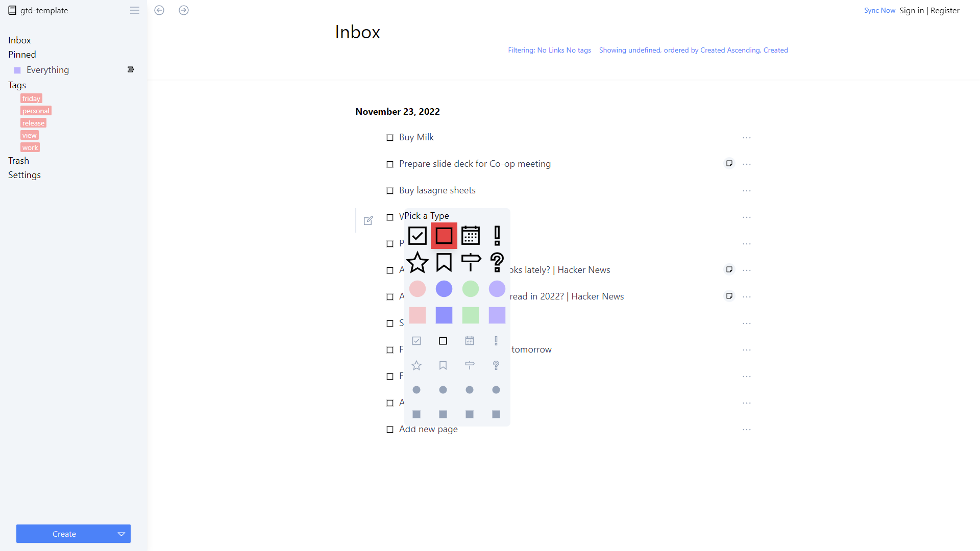The width and height of the screenshot is (980, 551).
Task: Click the Sync Now link
Action: (x=879, y=10)
